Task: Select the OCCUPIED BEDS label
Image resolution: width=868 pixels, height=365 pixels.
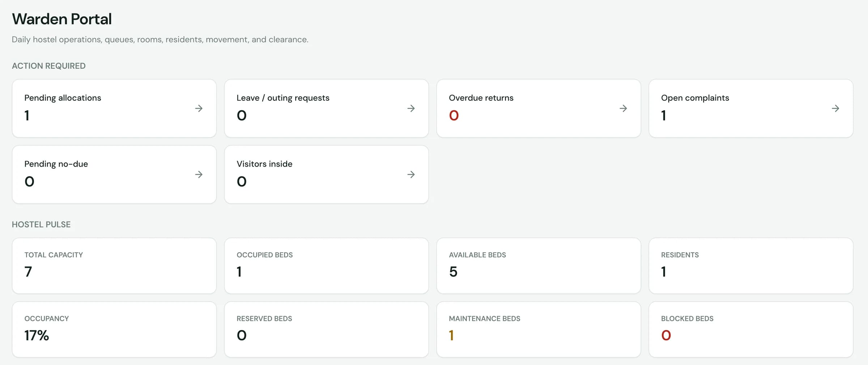Action: (x=265, y=255)
